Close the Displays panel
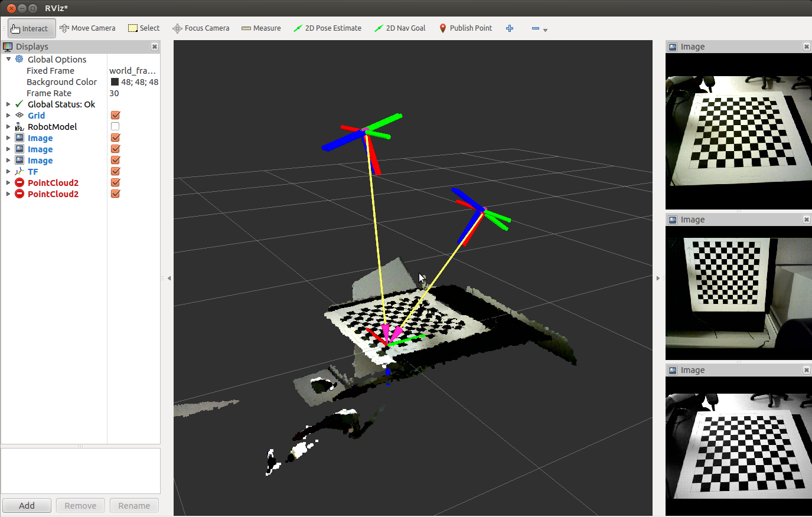The width and height of the screenshot is (812, 517). (x=154, y=47)
